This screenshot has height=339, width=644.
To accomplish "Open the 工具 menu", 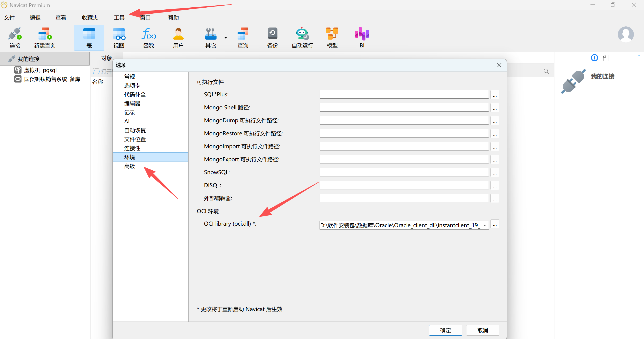I will [x=119, y=17].
